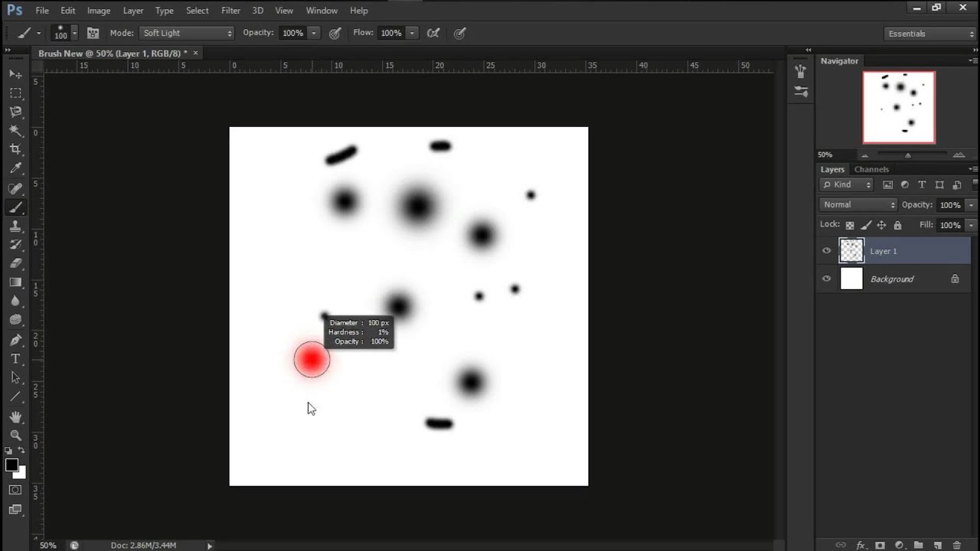This screenshot has width=980, height=551.
Task: Toggle airbrush mode in options bar
Action: point(433,33)
